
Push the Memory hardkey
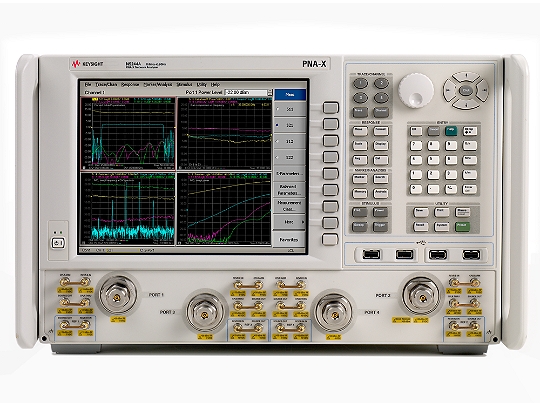360,193
